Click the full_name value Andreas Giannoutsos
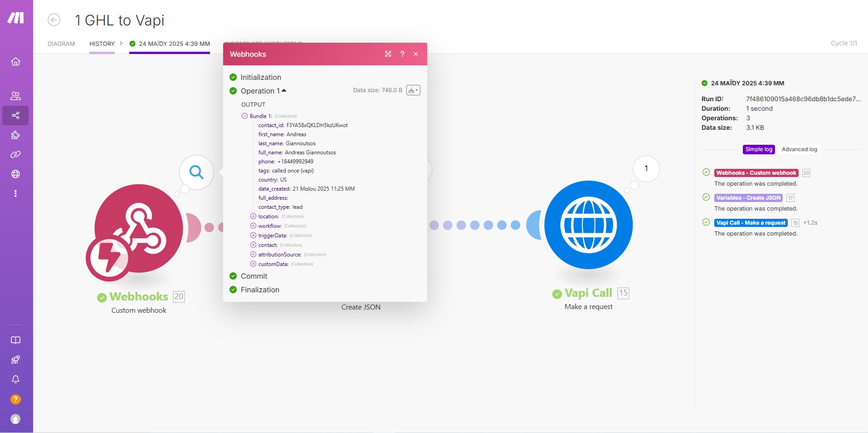The image size is (868, 433). pos(310,153)
